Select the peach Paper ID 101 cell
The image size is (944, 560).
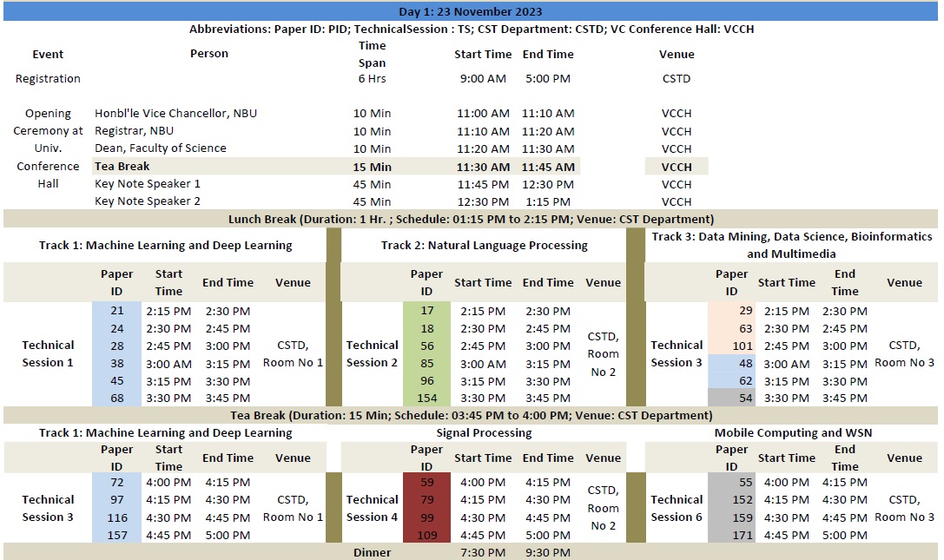tap(731, 346)
